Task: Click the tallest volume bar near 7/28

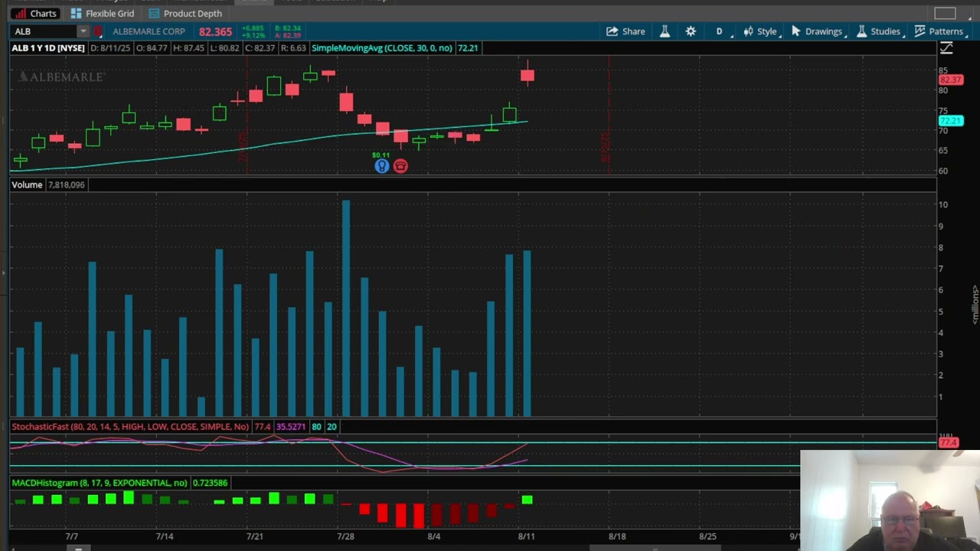Action: pyautogui.click(x=346, y=308)
